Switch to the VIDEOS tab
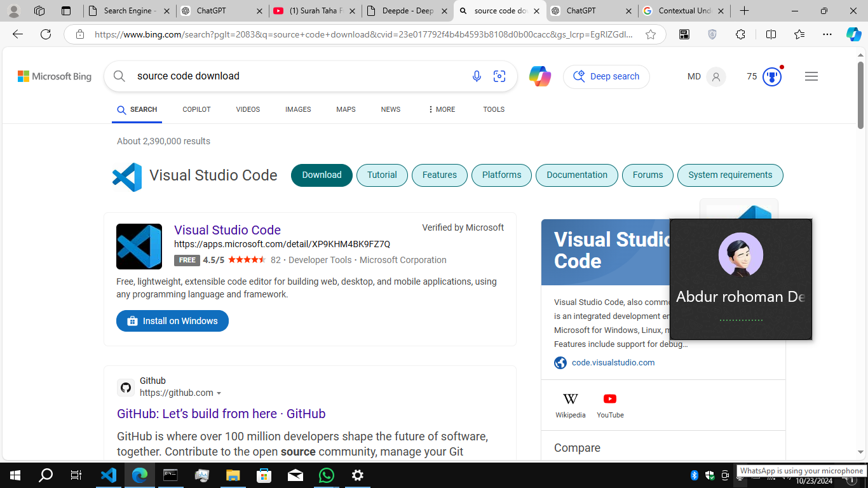 (248, 109)
